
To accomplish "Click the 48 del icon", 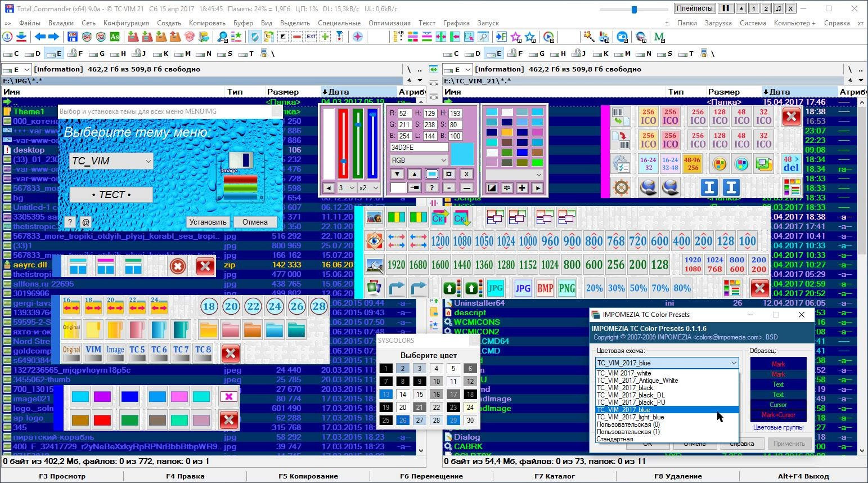I will coord(791,164).
